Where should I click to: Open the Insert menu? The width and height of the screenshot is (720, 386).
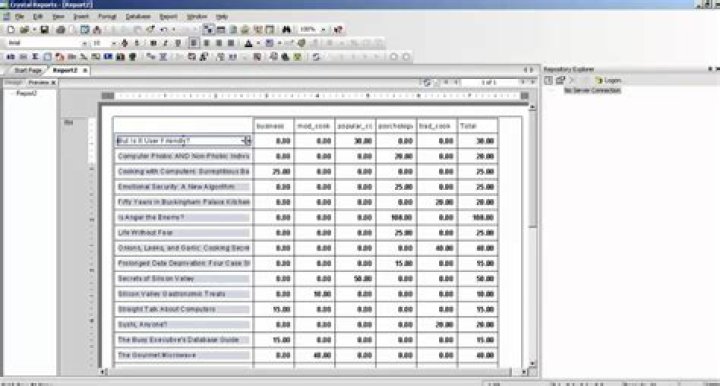[x=81, y=17]
